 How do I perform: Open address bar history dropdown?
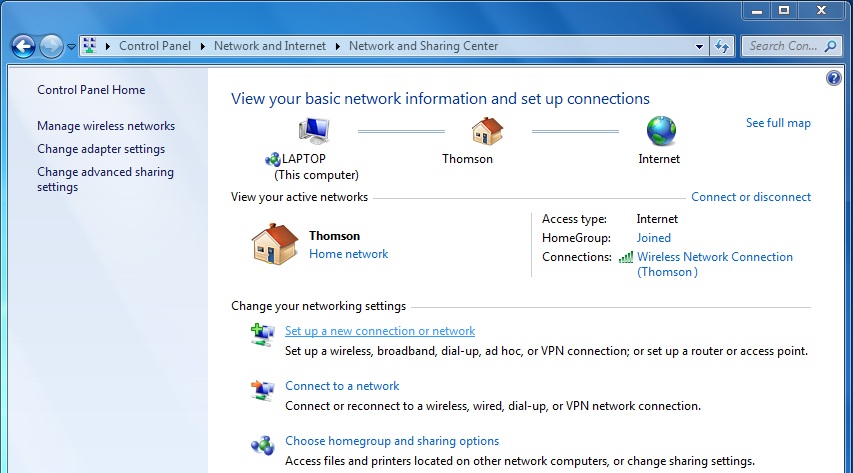pos(700,46)
